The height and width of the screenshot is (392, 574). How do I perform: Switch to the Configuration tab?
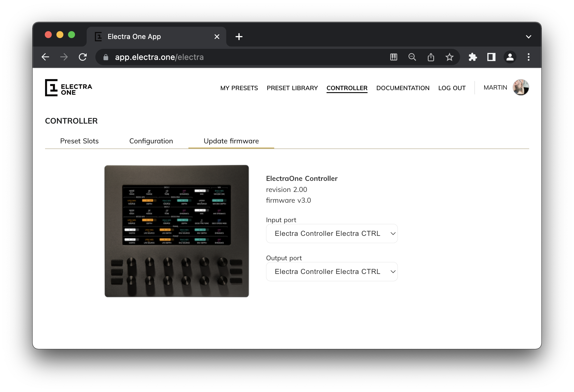[151, 141]
